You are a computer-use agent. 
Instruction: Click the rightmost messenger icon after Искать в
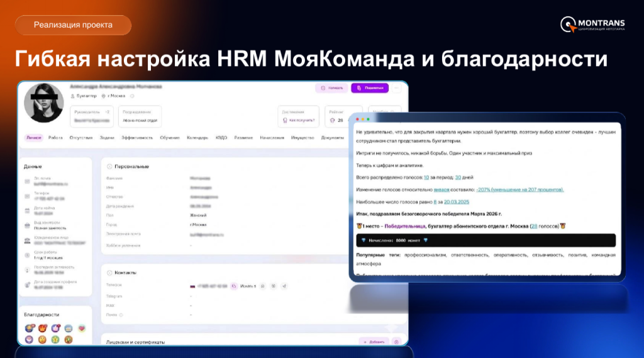(x=284, y=286)
